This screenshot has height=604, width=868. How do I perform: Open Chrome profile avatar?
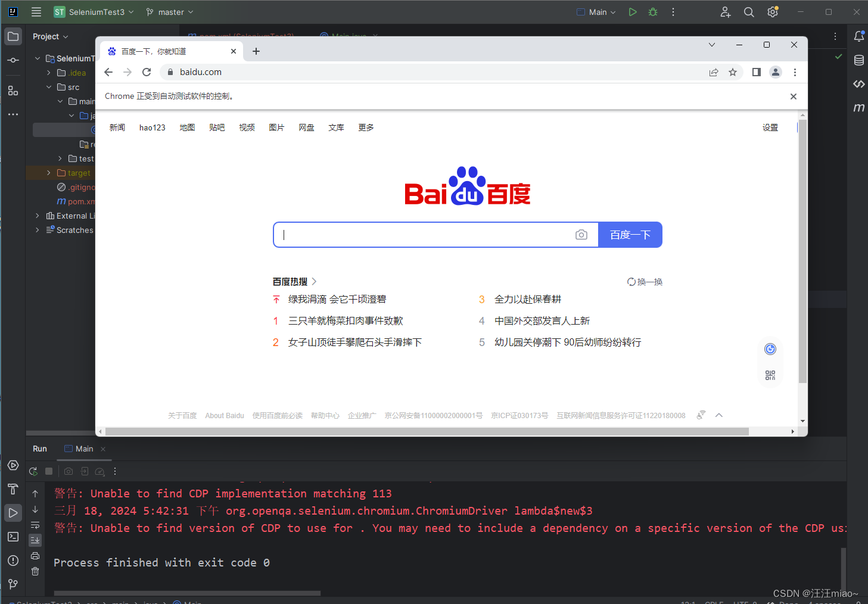point(776,72)
